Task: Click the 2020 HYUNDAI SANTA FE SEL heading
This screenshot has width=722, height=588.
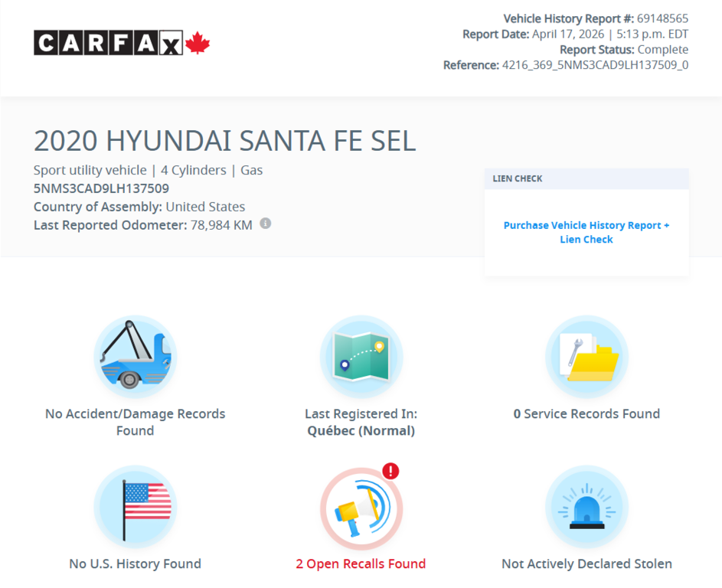Action: pyautogui.click(x=224, y=140)
